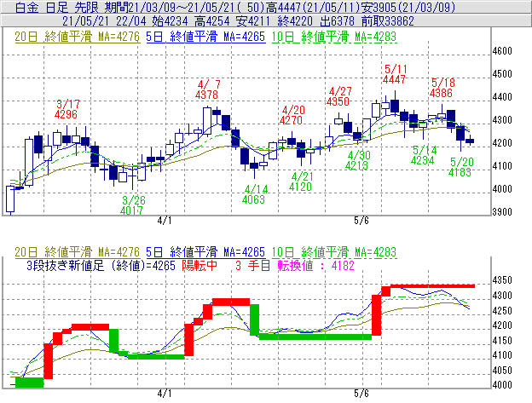Viewport: 532px width, 403px height.
Task: Select the 5/20 4183 low annotation
Action: pos(460,167)
